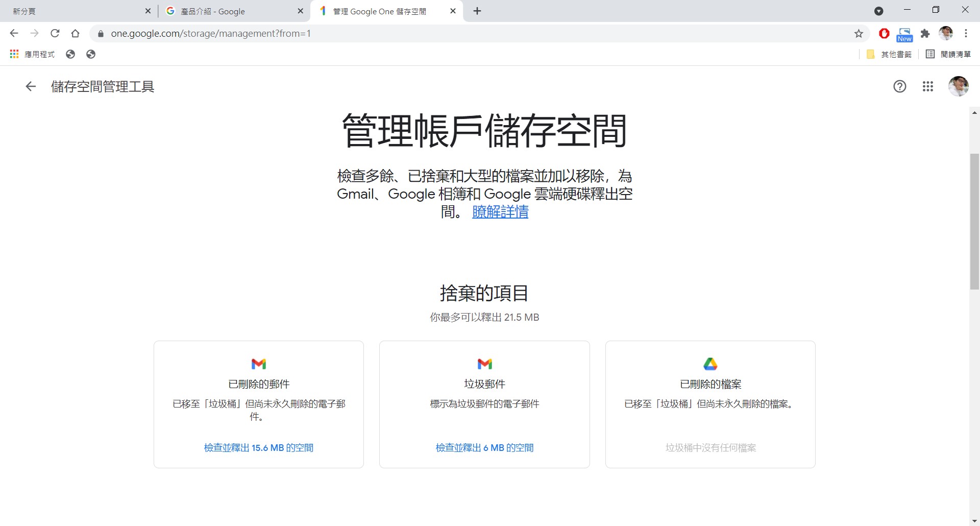The height and width of the screenshot is (526, 980).
Task: Bookmark this page with the star icon
Action: [x=859, y=34]
